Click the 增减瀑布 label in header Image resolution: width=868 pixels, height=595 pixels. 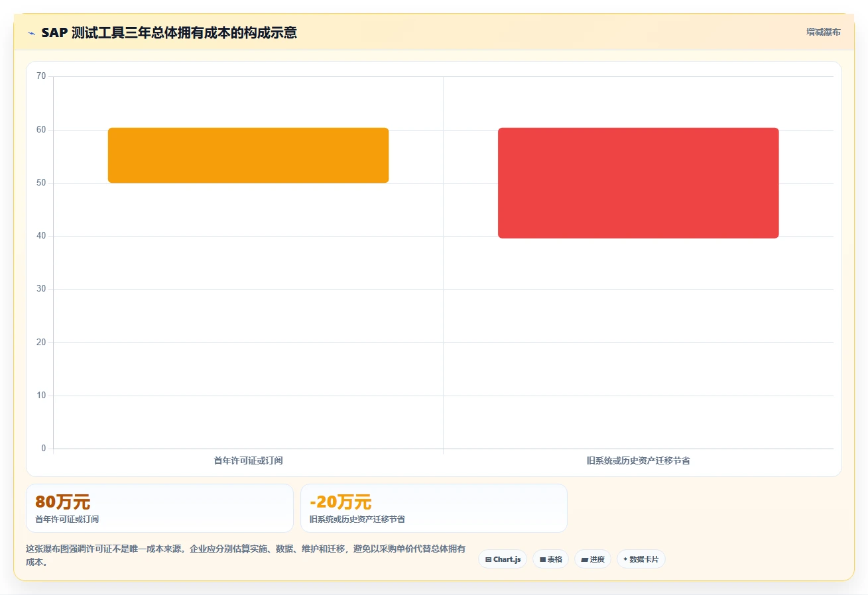[824, 32]
